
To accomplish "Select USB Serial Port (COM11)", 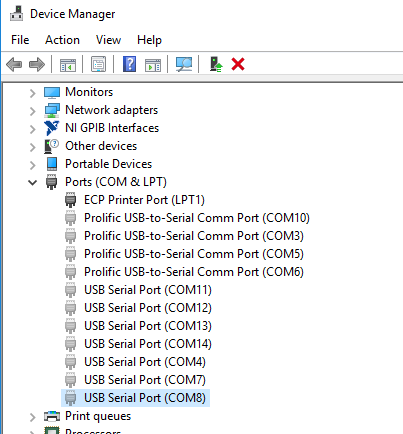I will pyautogui.click(x=148, y=290).
